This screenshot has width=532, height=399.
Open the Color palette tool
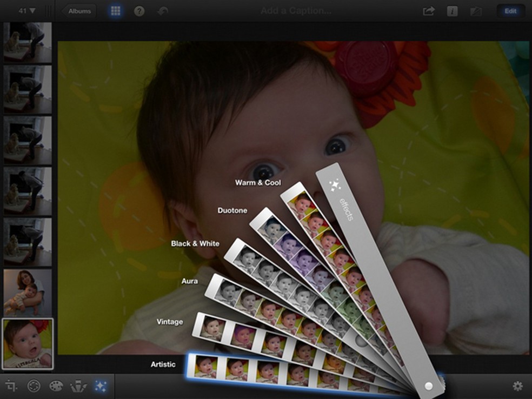(56, 386)
